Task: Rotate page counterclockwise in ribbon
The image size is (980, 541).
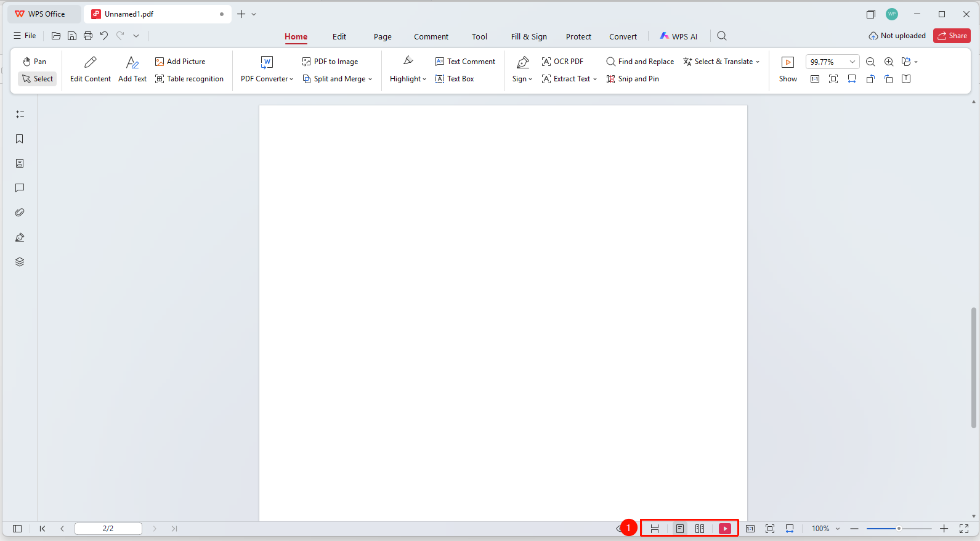Action: 870,79
